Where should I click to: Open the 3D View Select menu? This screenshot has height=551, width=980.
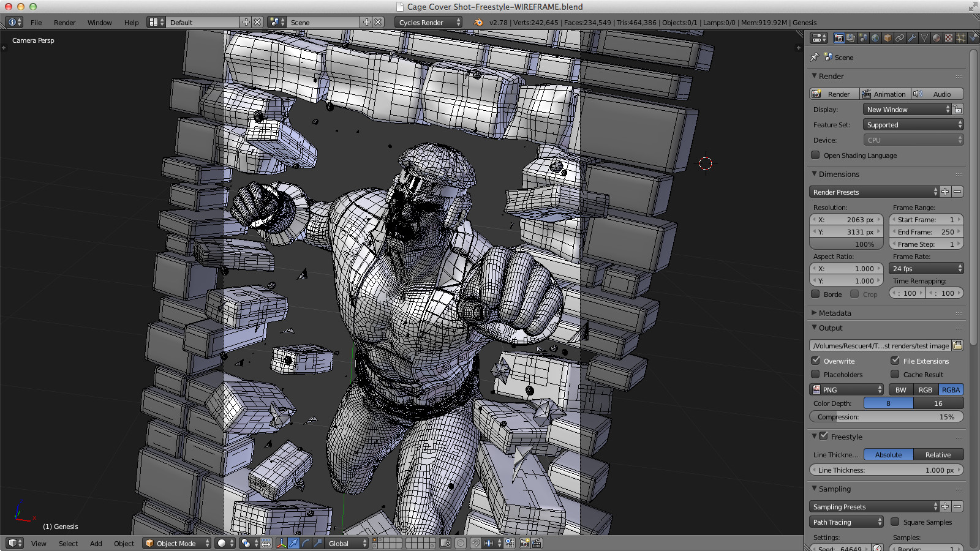68,543
